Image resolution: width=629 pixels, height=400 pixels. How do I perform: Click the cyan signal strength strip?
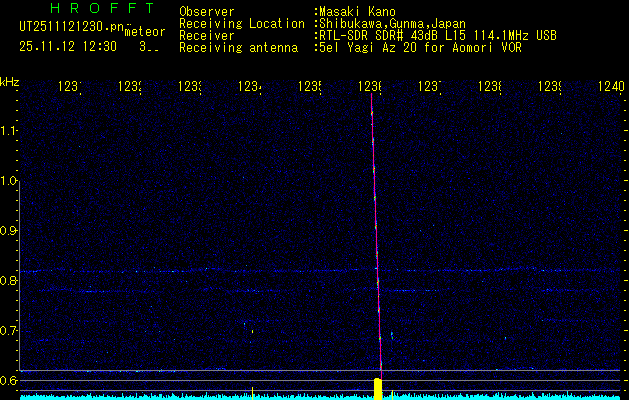[200, 396]
